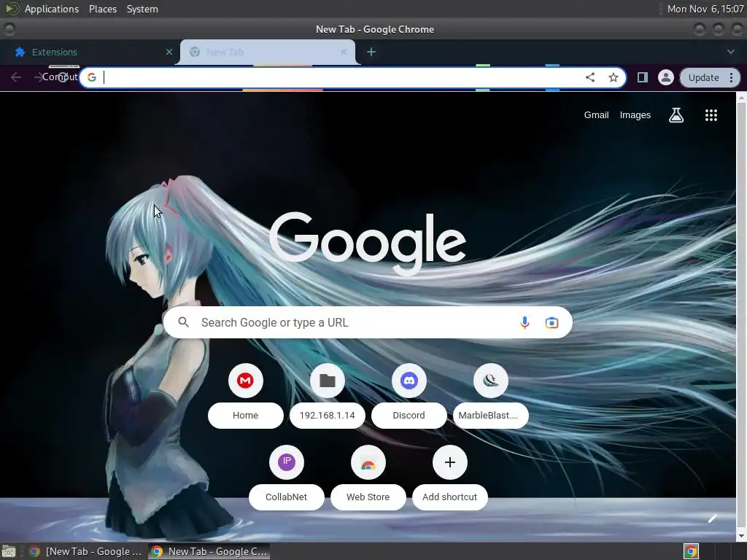This screenshot has width=747, height=560.
Task: Open the System menu
Action: [x=142, y=9]
